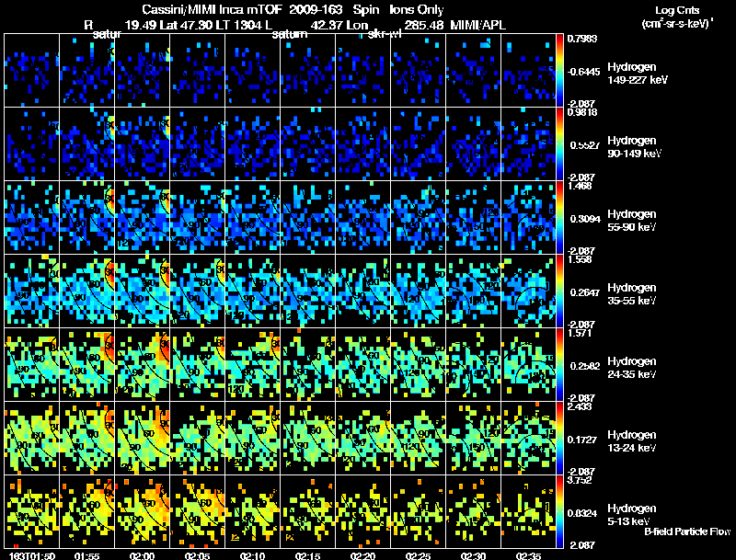
Task: Click the colorbar beside the 13-24 keV row
Action: pos(559,439)
